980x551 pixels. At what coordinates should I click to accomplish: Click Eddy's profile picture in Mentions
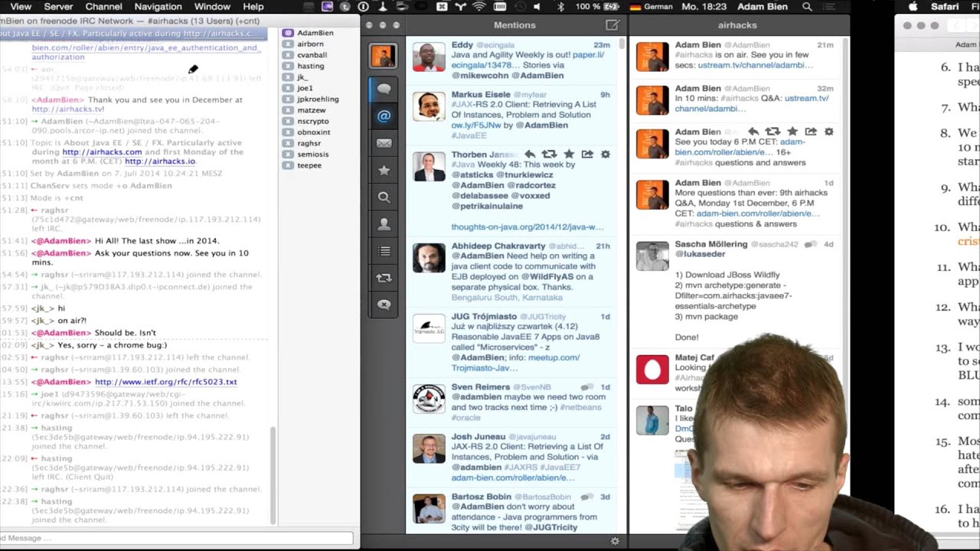click(429, 57)
